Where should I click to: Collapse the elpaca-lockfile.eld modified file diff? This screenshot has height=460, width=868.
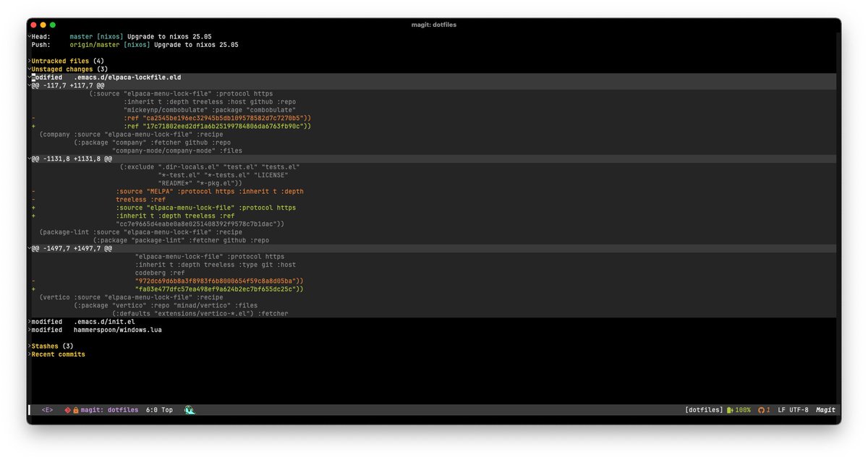[30, 77]
